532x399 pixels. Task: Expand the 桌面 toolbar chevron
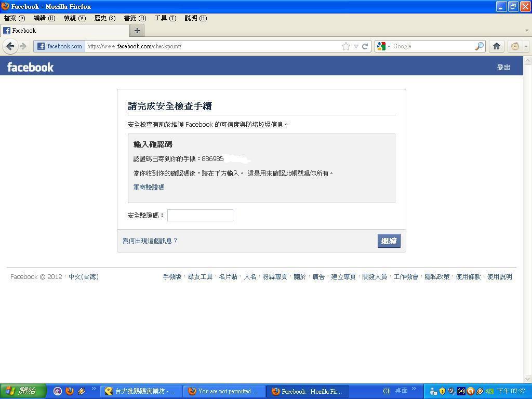coord(414,389)
